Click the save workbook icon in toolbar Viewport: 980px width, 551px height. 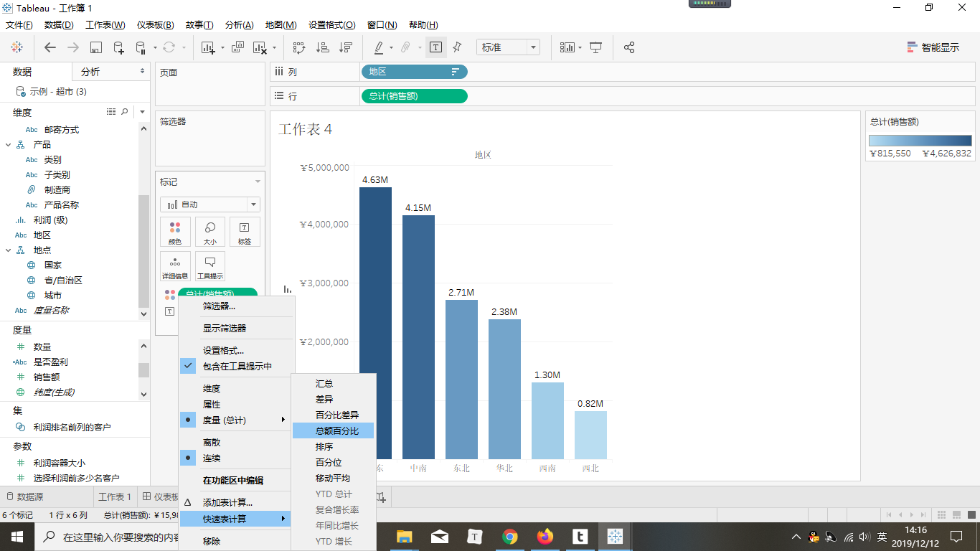[x=96, y=47]
